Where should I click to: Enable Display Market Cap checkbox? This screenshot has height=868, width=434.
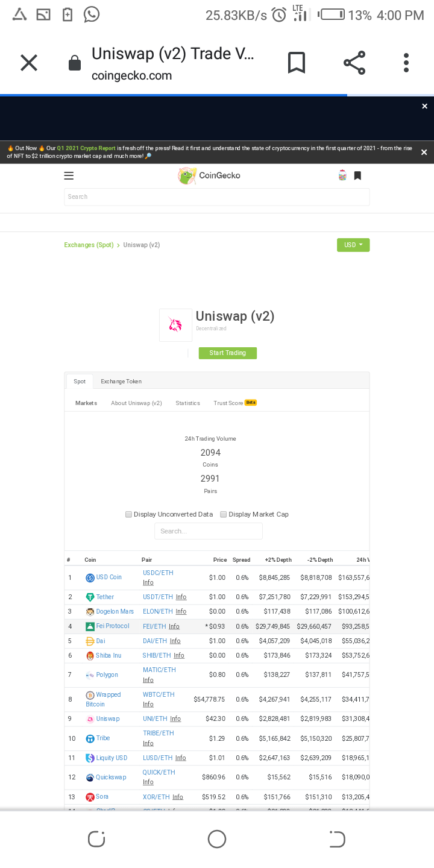223,514
